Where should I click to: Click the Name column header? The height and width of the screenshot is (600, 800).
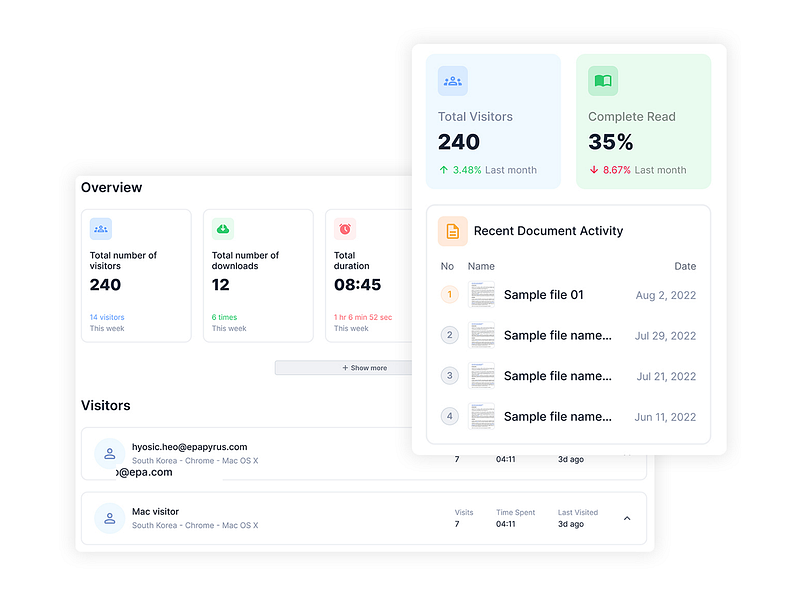tap(481, 266)
